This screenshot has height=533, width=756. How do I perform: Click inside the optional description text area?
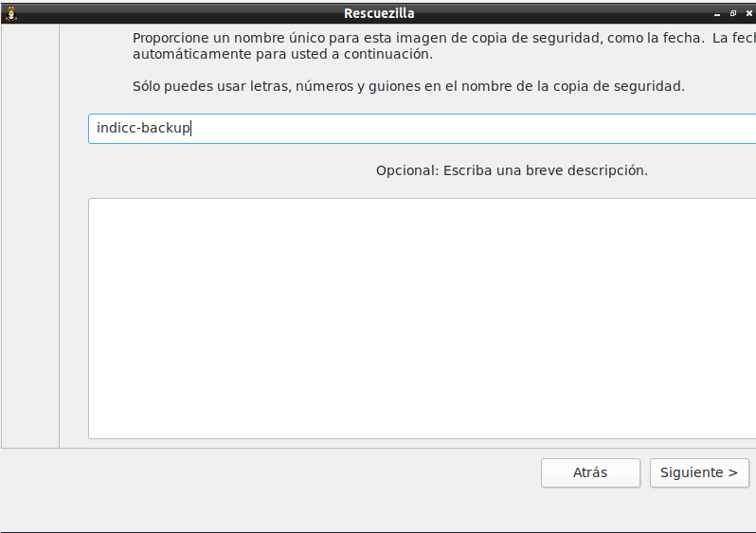click(422, 318)
